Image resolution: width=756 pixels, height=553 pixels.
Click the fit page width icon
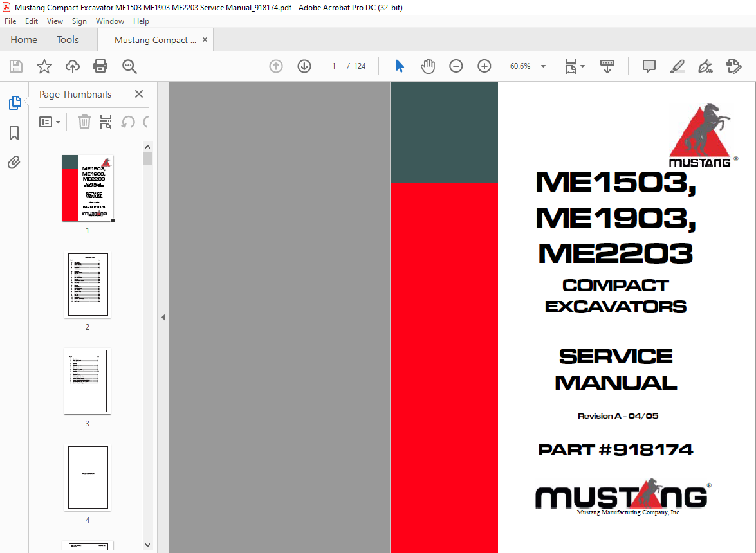pyautogui.click(x=571, y=66)
